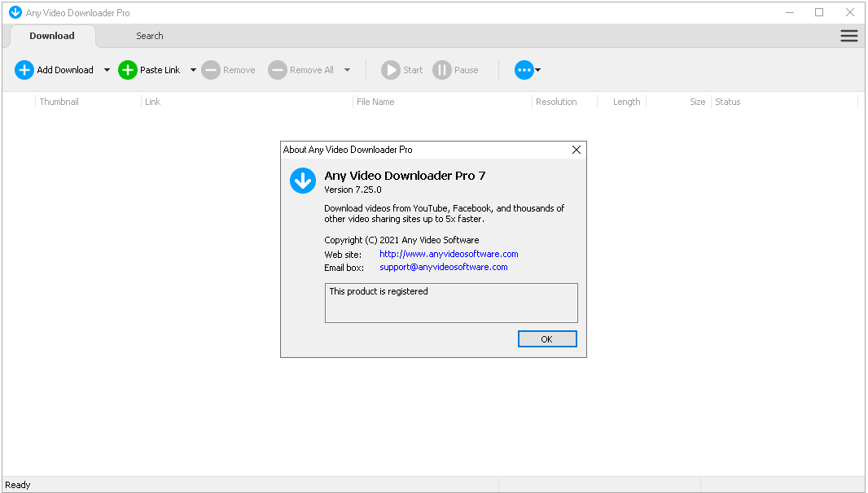This screenshot has height=493, width=868.
Task: Click the Length column header
Action: tap(622, 102)
